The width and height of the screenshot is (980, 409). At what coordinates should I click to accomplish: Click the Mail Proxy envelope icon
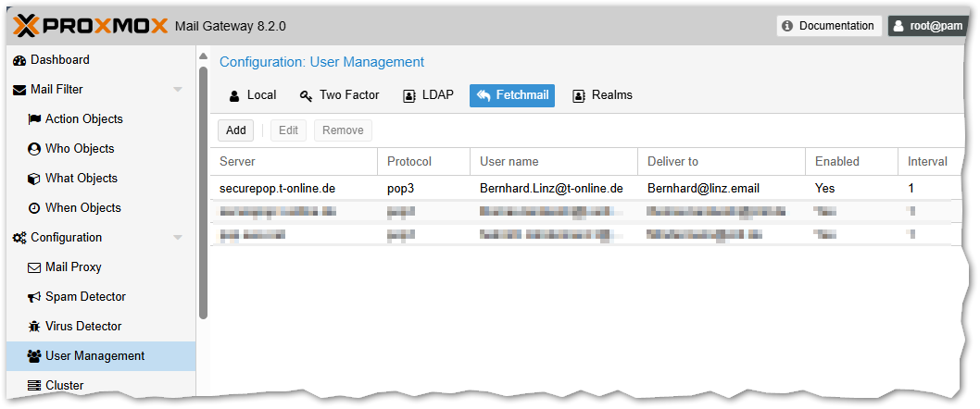[34, 267]
